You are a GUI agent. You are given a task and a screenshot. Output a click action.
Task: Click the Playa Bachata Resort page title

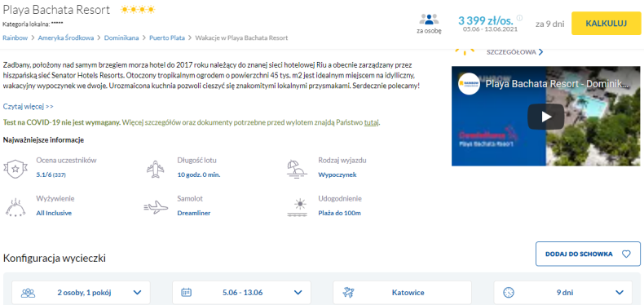56,10
